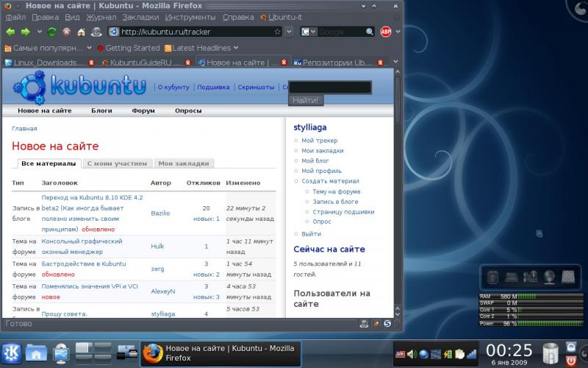Open the Скриншоты header link
The image size is (588, 368).
pyautogui.click(x=256, y=87)
